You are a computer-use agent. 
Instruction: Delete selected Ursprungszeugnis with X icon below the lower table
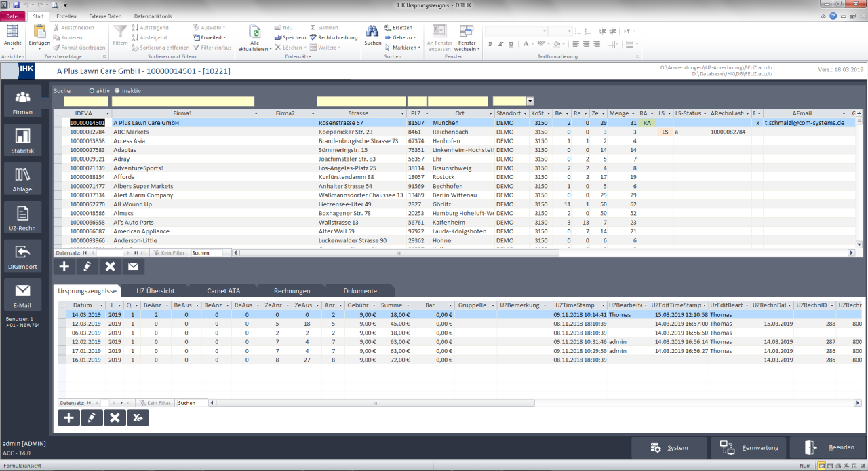(115, 417)
